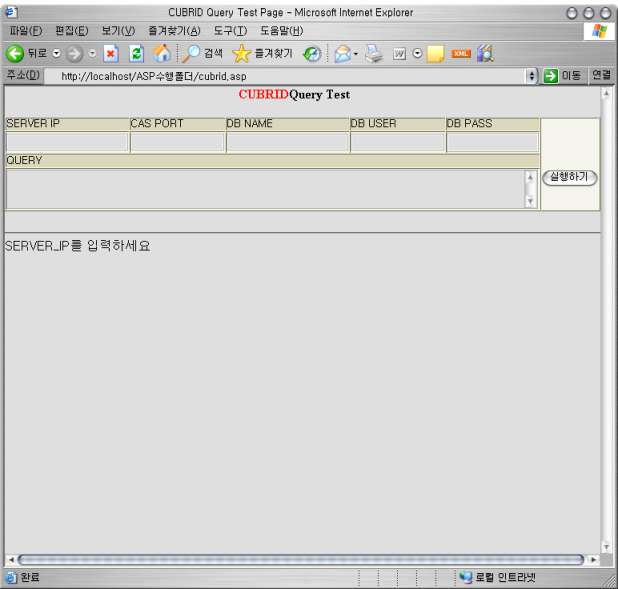Image resolution: width=618 pixels, height=589 pixels.
Task: Open the address bar URL dropdown
Action: [x=532, y=76]
